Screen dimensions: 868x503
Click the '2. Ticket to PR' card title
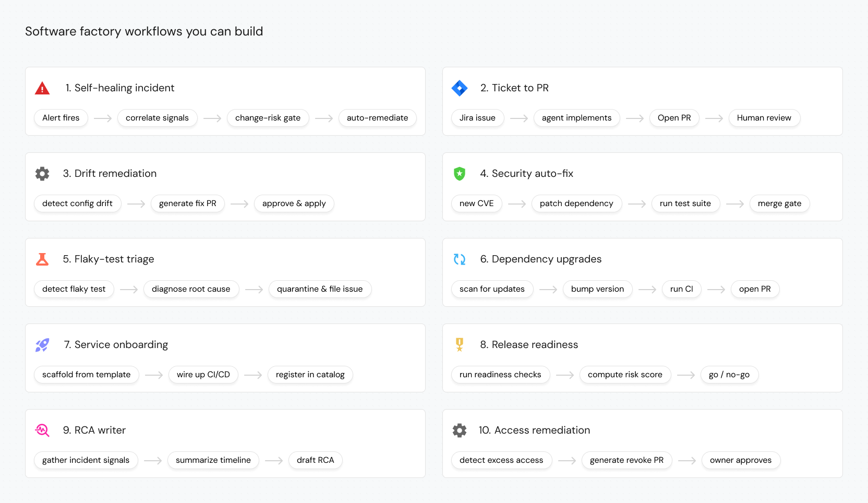click(x=515, y=88)
